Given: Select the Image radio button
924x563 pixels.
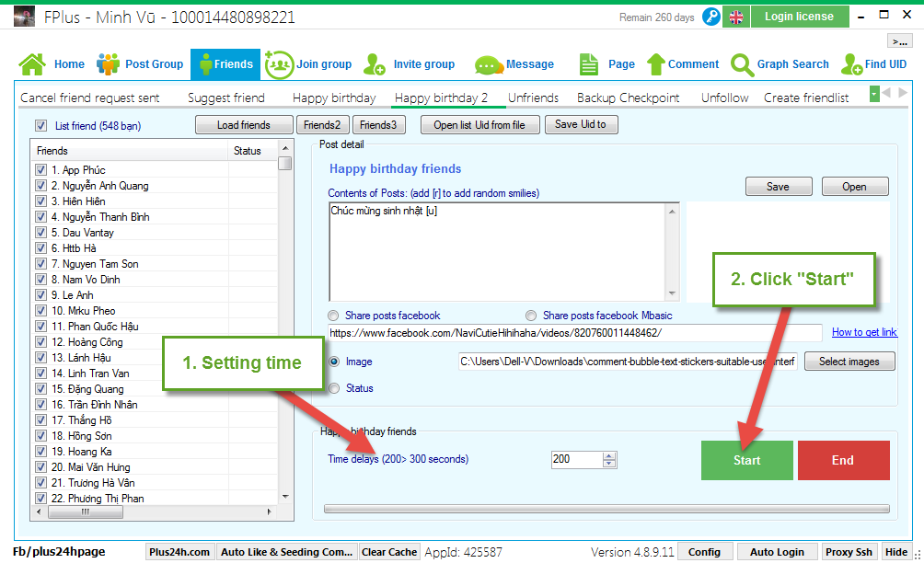Looking at the screenshot, I should point(334,362).
